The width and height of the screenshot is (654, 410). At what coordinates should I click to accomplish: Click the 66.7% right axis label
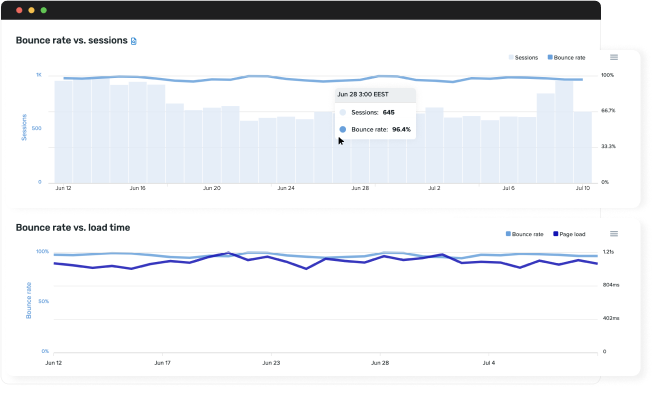[608, 111]
